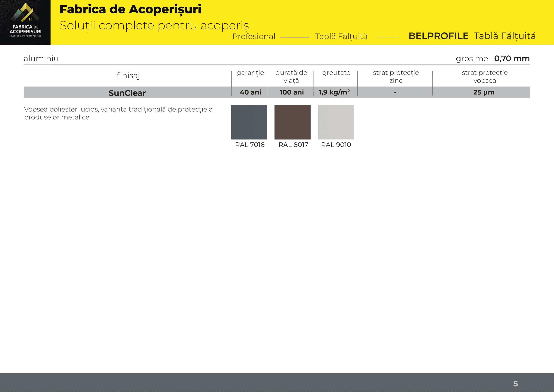Click the aluminiu material heading
The image size is (554, 392).
pyautogui.click(x=41, y=58)
